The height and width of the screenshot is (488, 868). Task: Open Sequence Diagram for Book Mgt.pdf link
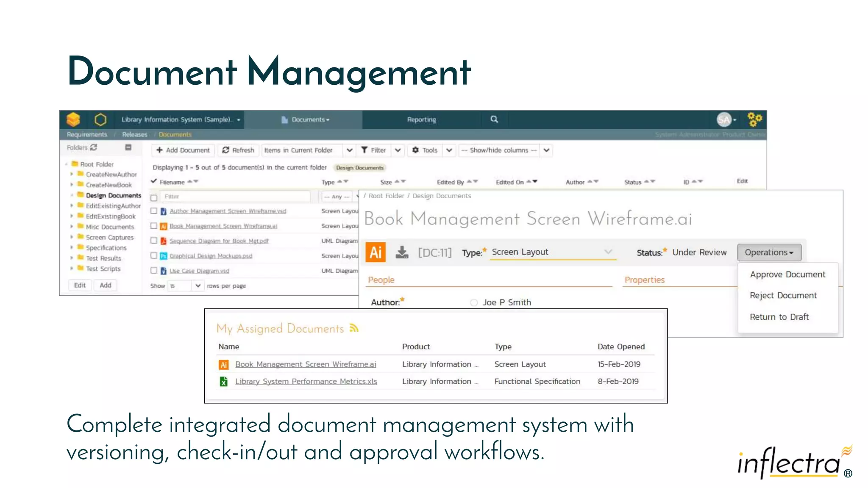click(219, 241)
